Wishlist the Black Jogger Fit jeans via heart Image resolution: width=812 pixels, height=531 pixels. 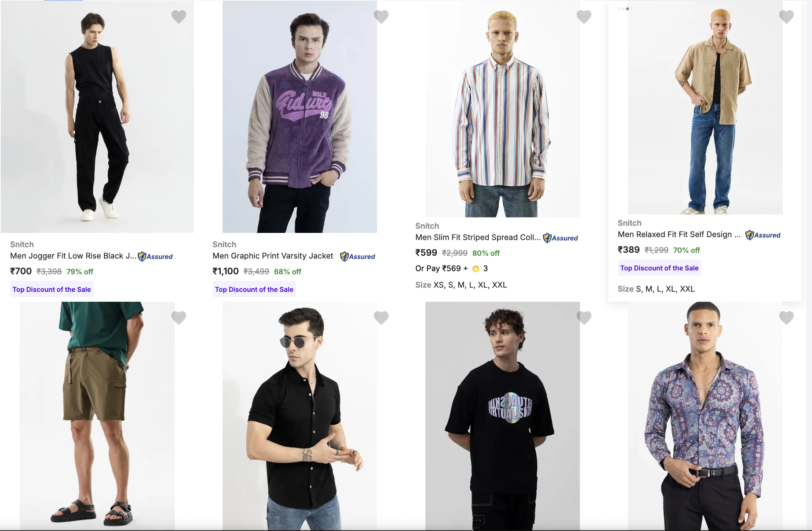coord(179,16)
